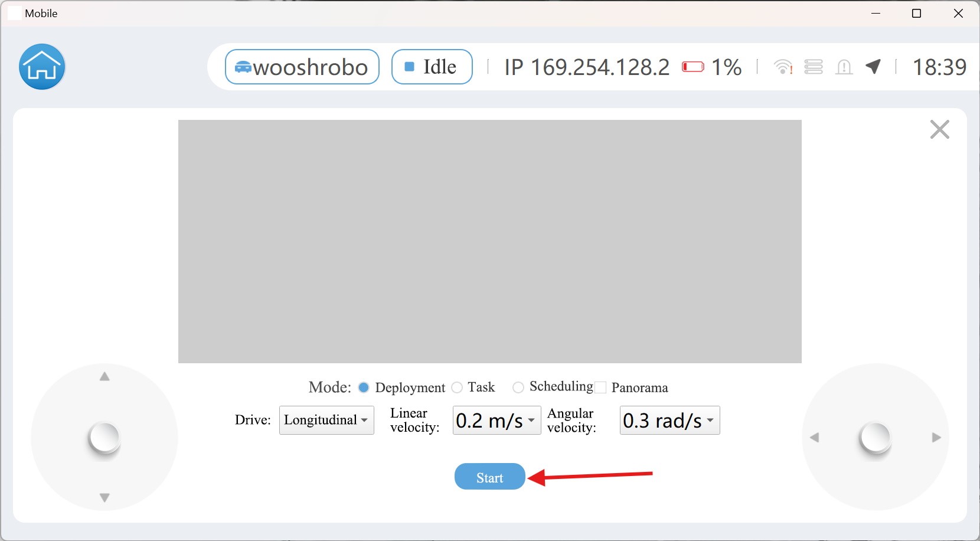The height and width of the screenshot is (541, 980).
Task: Click the stacked layers status icon
Action: pyautogui.click(x=814, y=67)
